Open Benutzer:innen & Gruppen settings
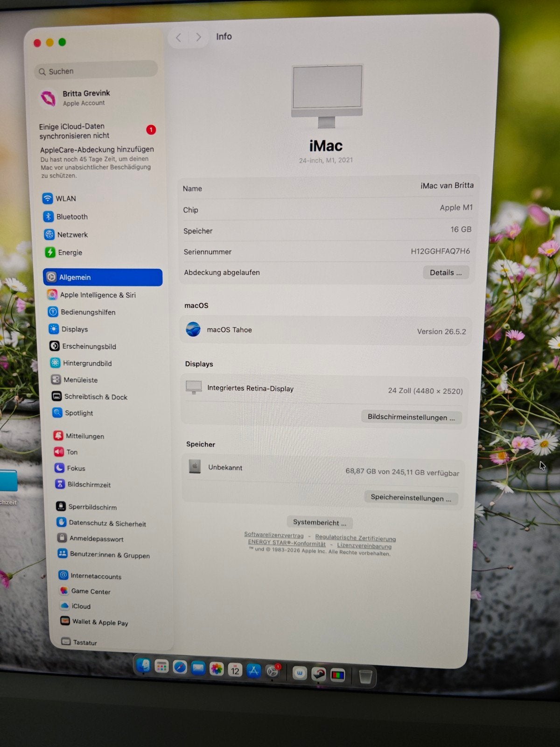 click(104, 555)
